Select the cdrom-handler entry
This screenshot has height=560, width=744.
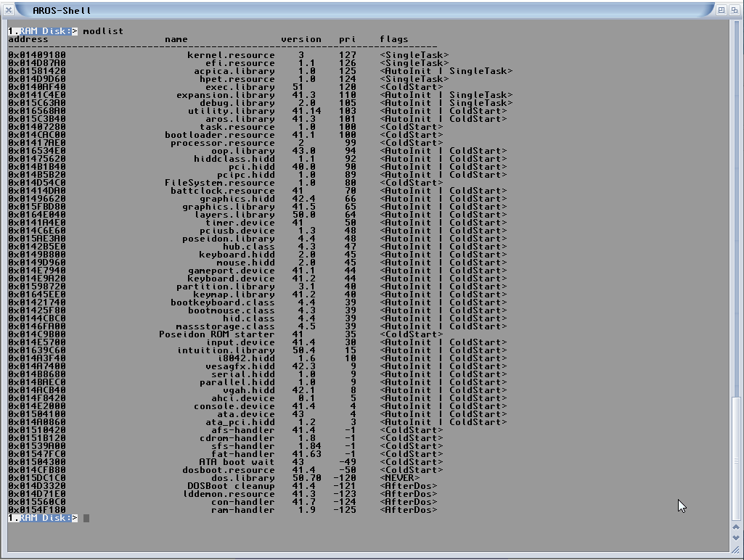click(237, 438)
